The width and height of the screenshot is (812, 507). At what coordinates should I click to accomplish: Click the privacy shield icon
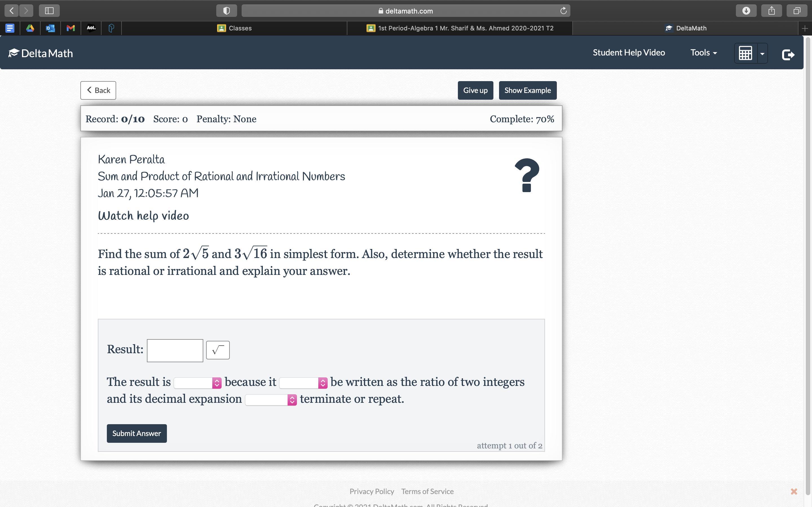[226, 11]
